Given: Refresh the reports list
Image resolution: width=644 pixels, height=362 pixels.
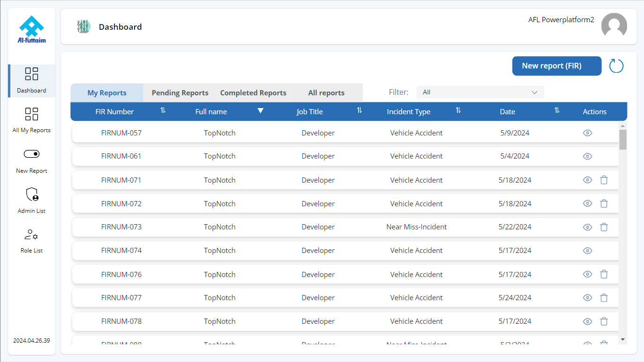Looking at the screenshot, I should coord(616,66).
